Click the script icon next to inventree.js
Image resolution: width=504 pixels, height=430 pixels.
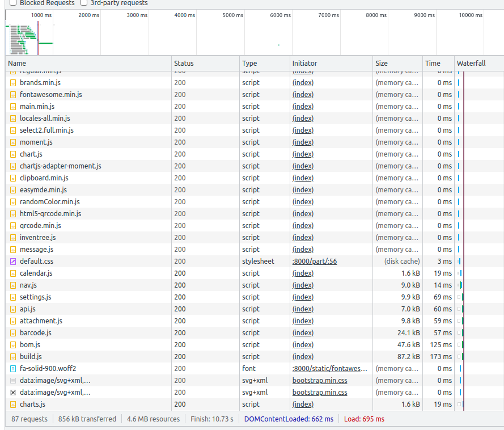[13, 237]
